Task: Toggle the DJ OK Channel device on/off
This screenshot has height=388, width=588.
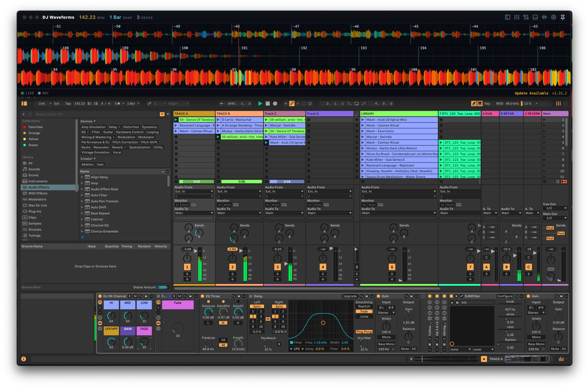Action: tap(100, 296)
